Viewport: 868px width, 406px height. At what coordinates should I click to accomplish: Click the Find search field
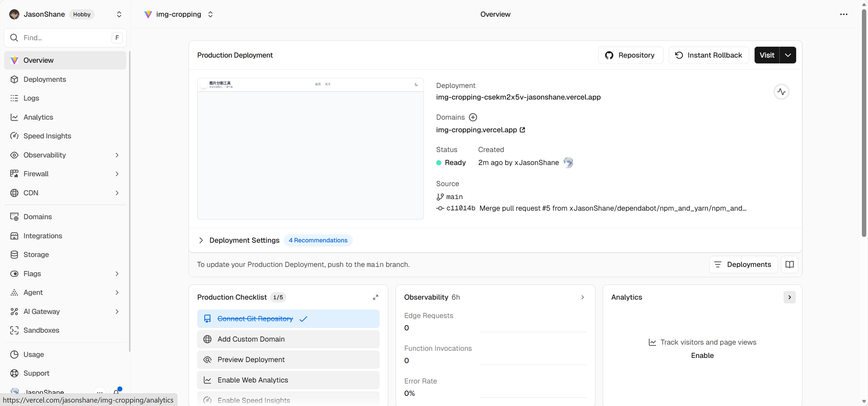(65, 38)
